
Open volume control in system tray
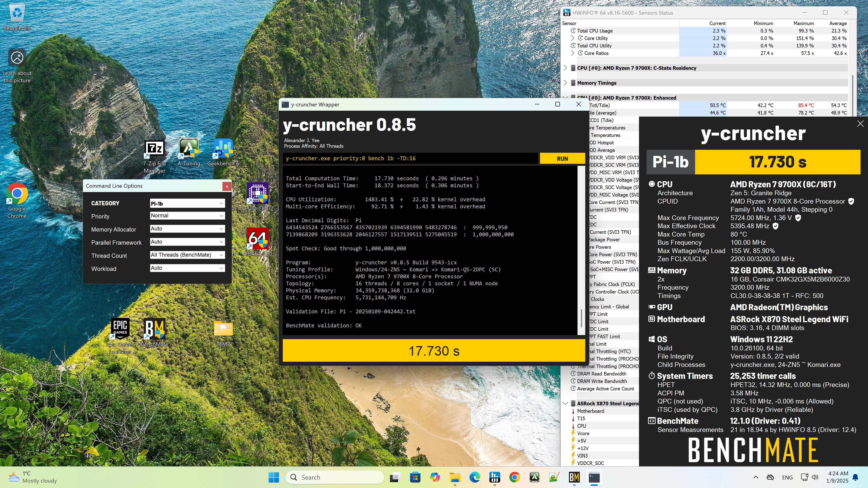[815, 477]
